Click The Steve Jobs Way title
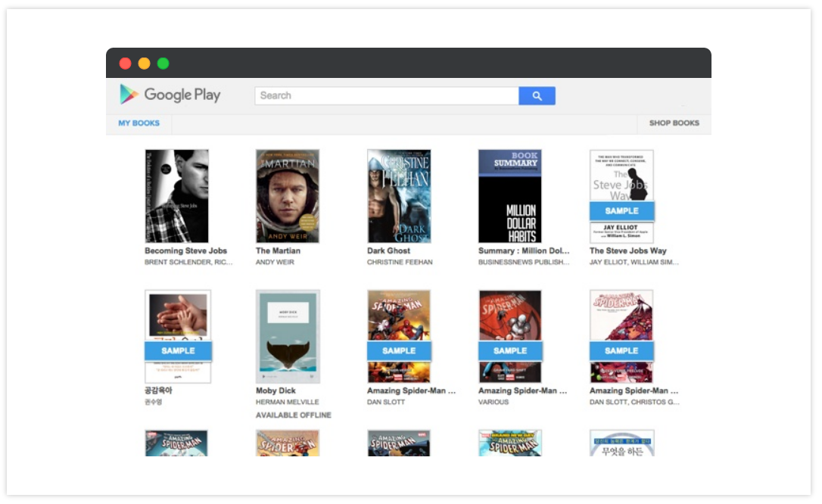The width and height of the screenshot is (822, 504). 628,251
